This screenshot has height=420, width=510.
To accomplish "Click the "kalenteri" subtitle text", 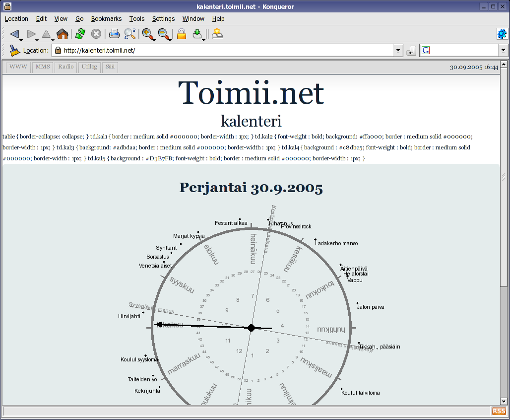I will pos(251,121).
